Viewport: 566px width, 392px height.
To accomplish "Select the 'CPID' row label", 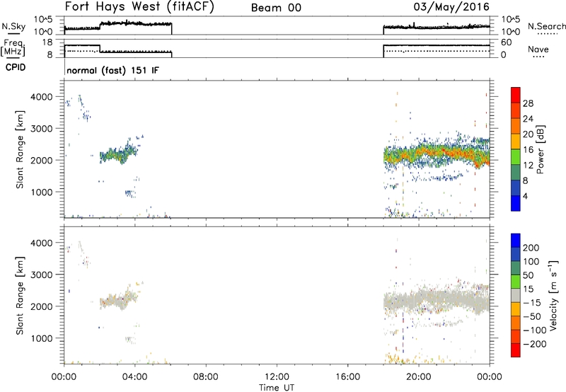I will pyautogui.click(x=16, y=67).
